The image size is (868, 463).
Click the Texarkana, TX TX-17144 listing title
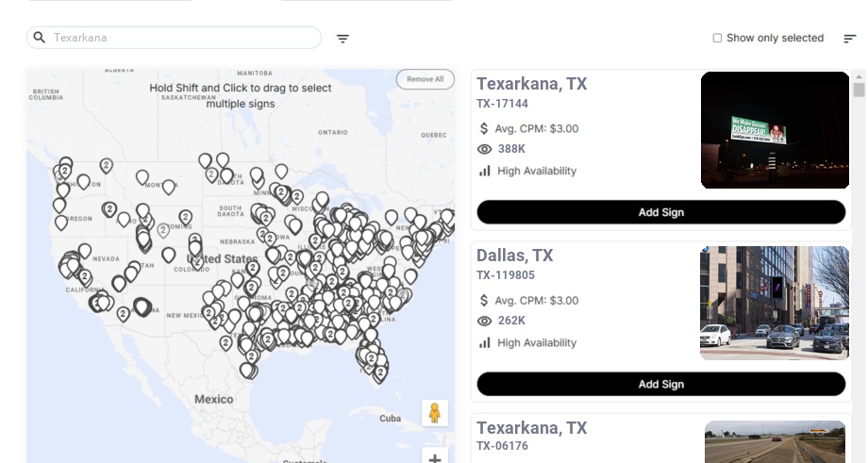[531, 84]
